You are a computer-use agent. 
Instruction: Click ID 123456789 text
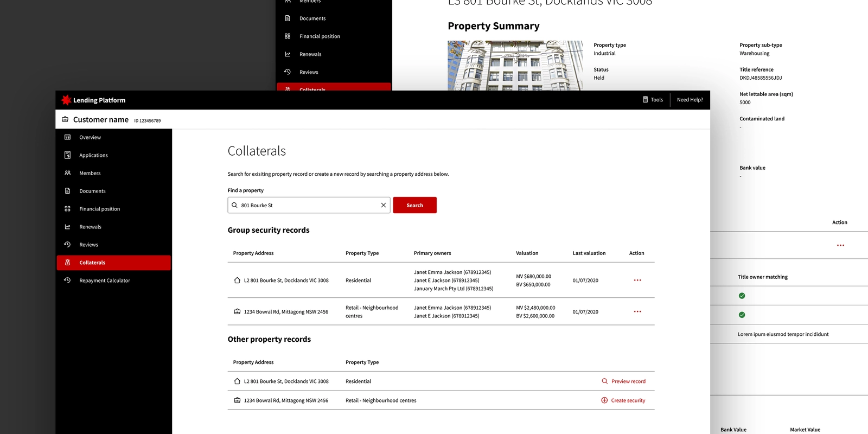coord(148,121)
